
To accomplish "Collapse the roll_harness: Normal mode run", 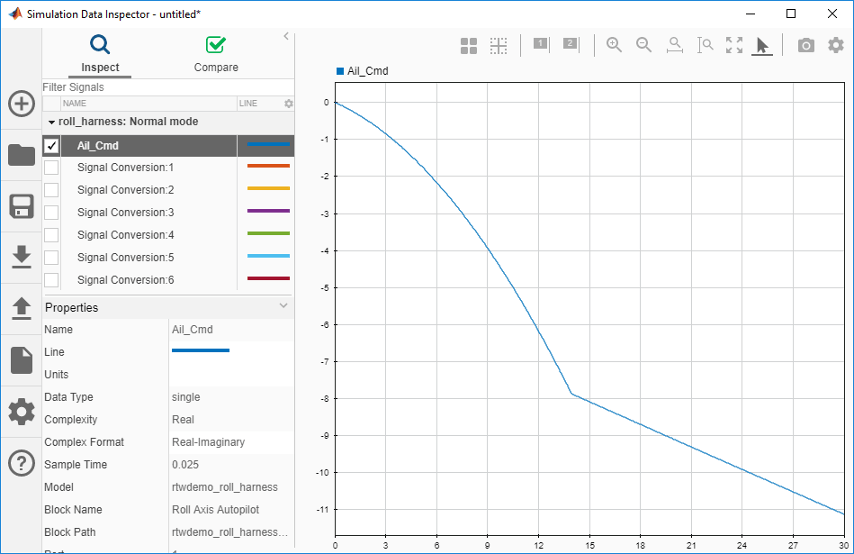I will point(52,122).
